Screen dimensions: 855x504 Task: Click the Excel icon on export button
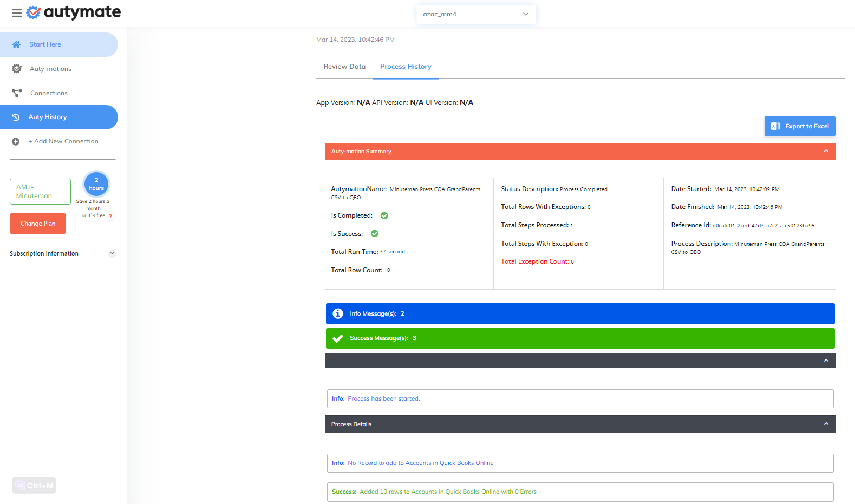[775, 126]
